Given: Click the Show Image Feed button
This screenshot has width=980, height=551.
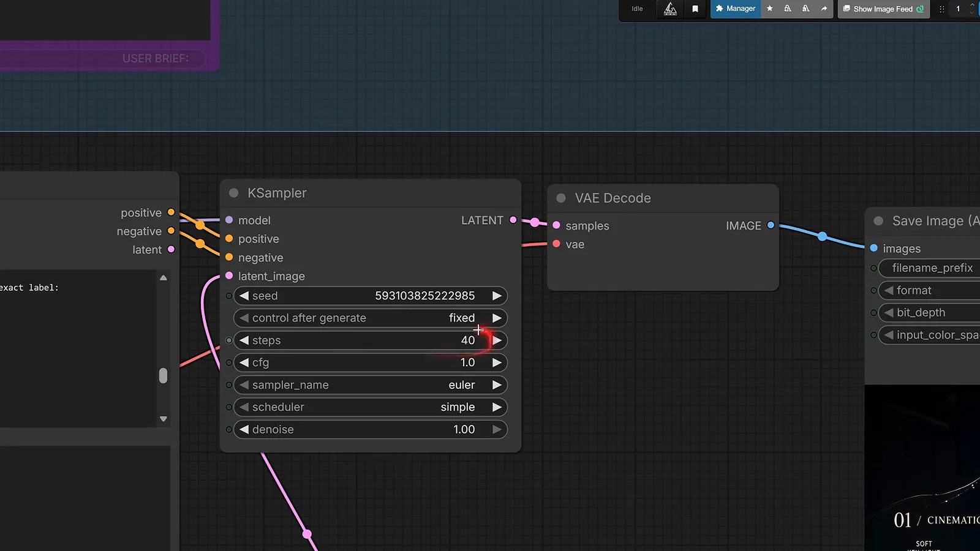Looking at the screenshot, I should coord(883,9).
